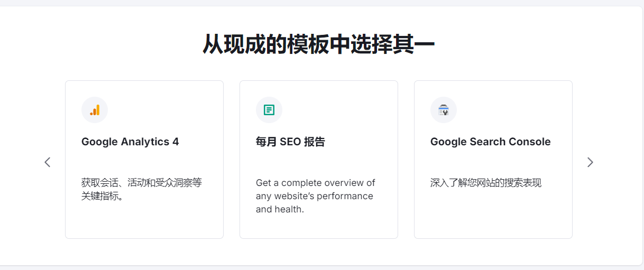Open the 每月 SEO 报告 title link

tap(290, 142)
